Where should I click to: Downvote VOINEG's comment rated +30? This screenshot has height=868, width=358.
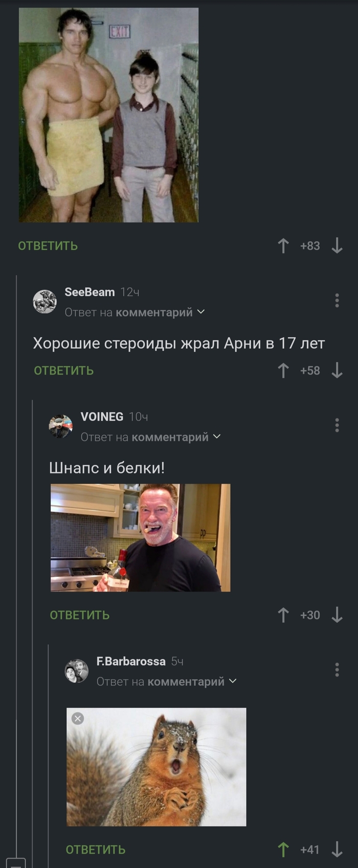click(337, 615)
